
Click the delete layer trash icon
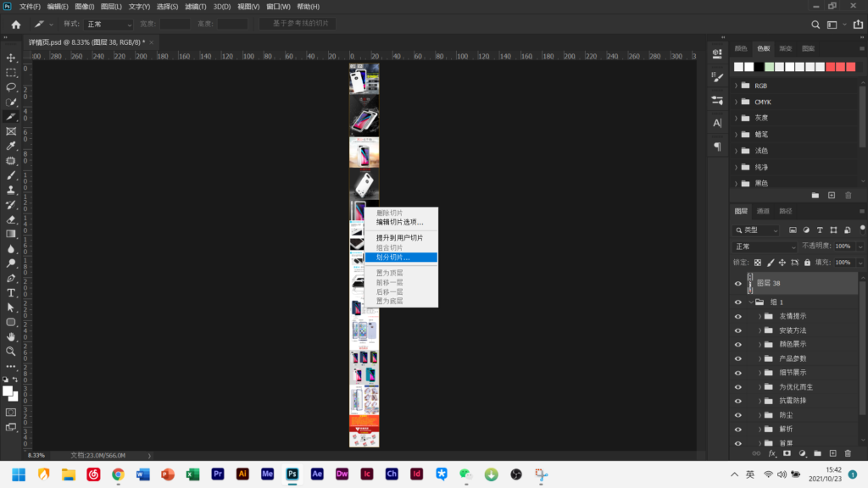click(847, 454)
